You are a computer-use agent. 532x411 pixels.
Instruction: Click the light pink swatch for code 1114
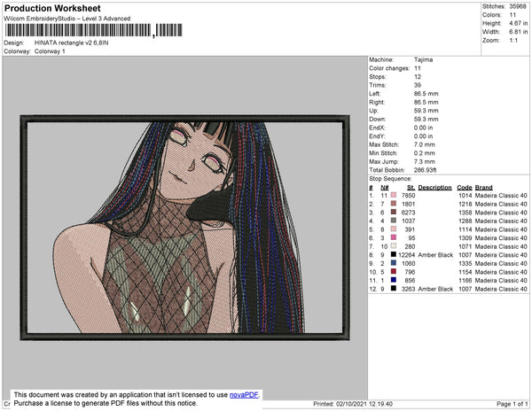[394, 229]
